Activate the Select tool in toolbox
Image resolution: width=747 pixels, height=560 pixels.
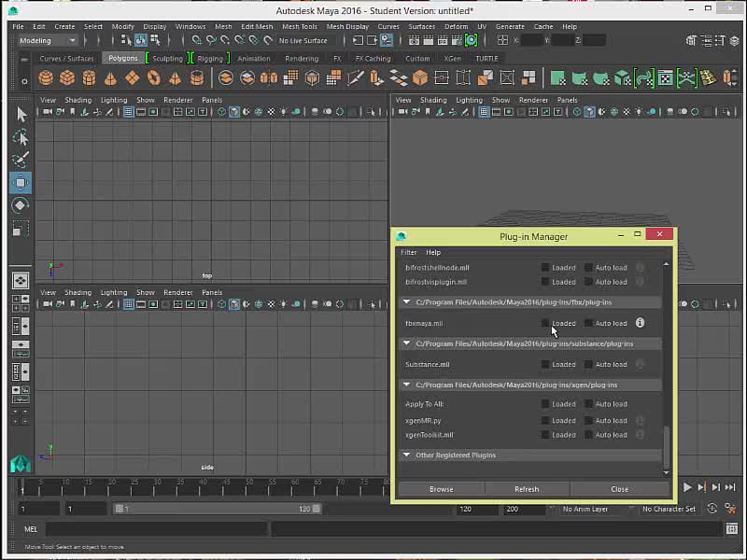21,114
